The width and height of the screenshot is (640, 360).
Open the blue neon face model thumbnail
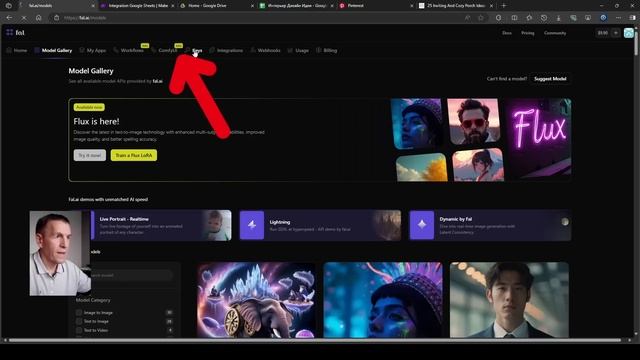(x=383, y=300)
